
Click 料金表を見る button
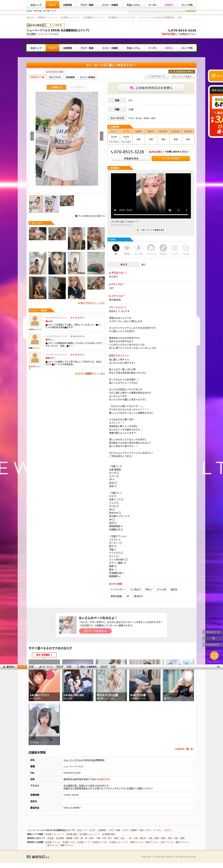131,158
